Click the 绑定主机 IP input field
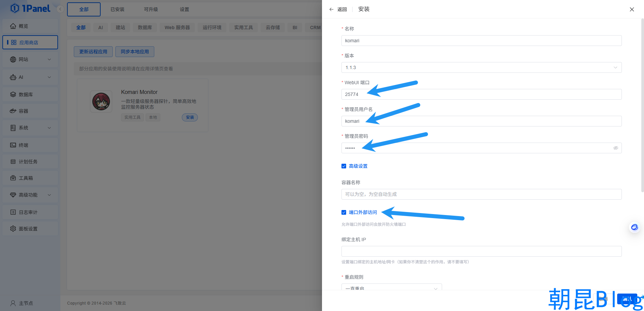644x311 pixels. click(x=481, y=251)
